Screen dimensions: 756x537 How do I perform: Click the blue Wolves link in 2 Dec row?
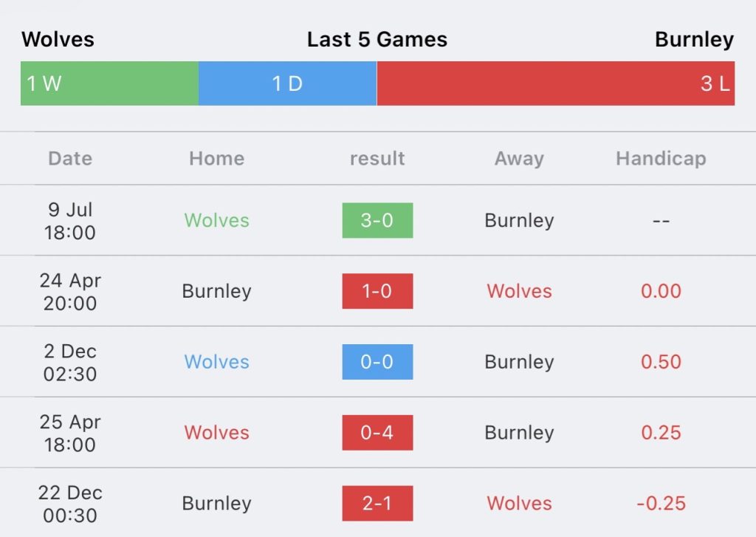coord(217,362)
